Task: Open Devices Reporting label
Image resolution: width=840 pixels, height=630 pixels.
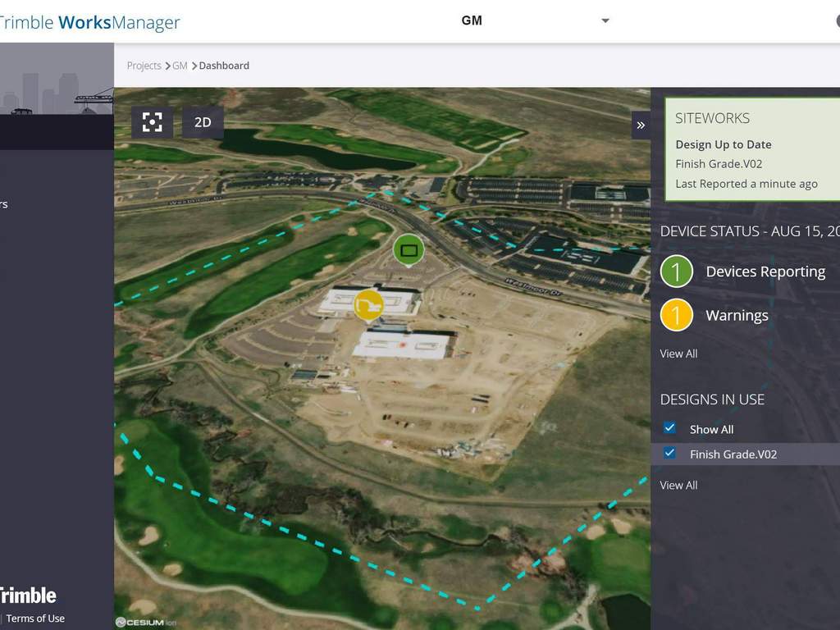Action: (765, 272)
